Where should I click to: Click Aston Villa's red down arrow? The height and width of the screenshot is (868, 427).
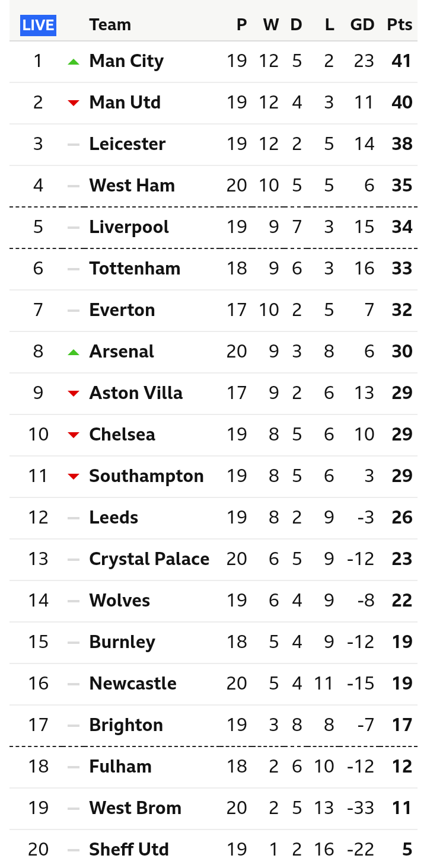pos(74,394)
